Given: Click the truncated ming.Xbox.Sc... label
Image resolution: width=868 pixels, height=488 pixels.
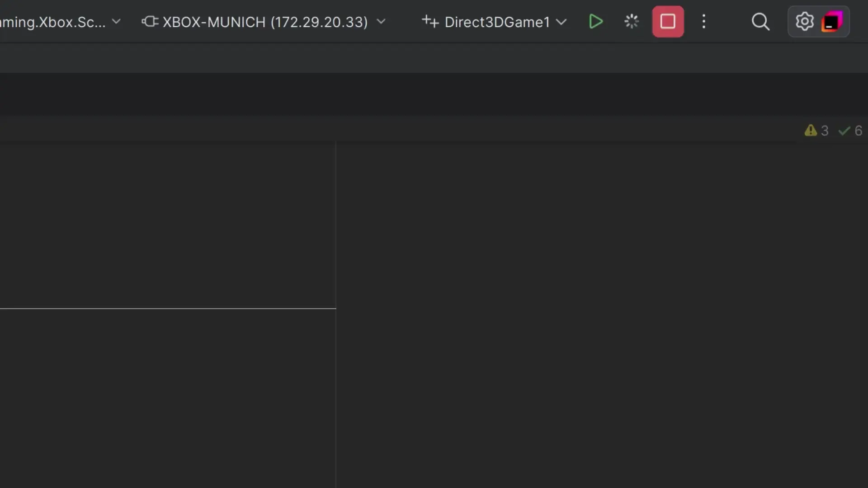Looking at the screenshot, I should pyautogui.click(x=52, y=22).
